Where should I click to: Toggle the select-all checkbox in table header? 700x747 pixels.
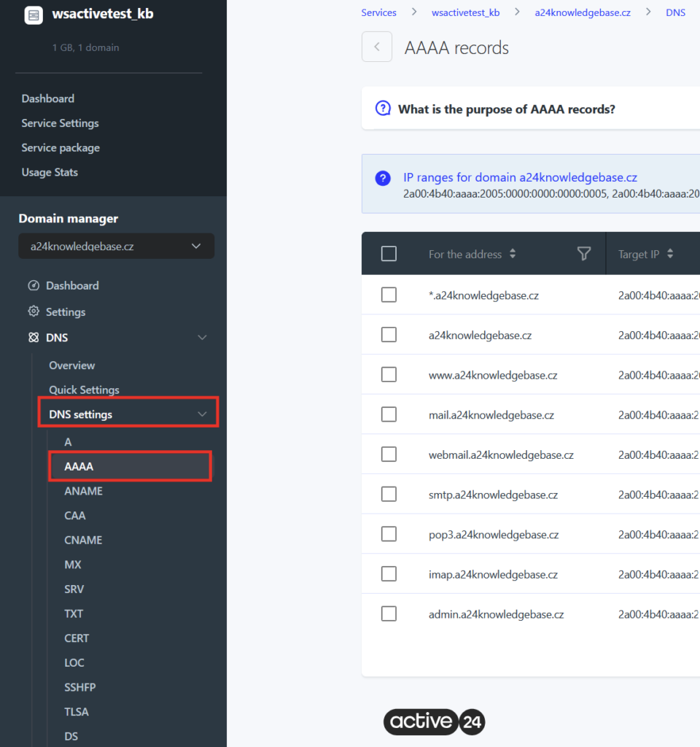pos(389,253)
